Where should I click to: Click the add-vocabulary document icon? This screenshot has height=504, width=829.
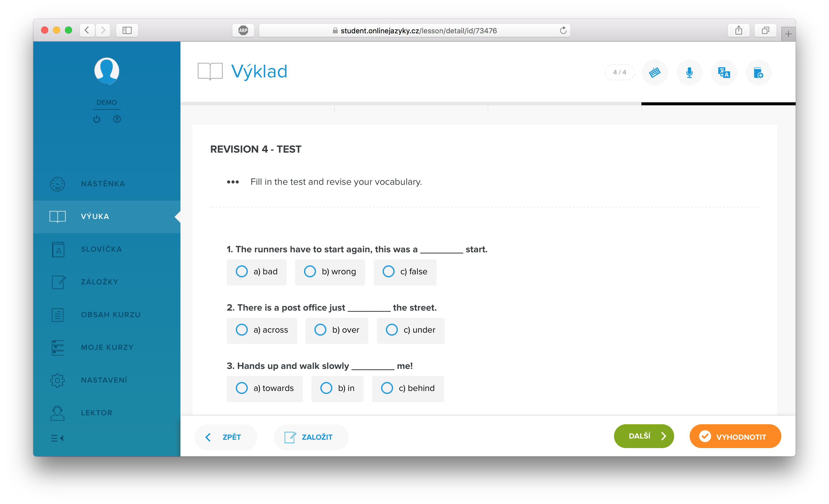coord(758,72)
